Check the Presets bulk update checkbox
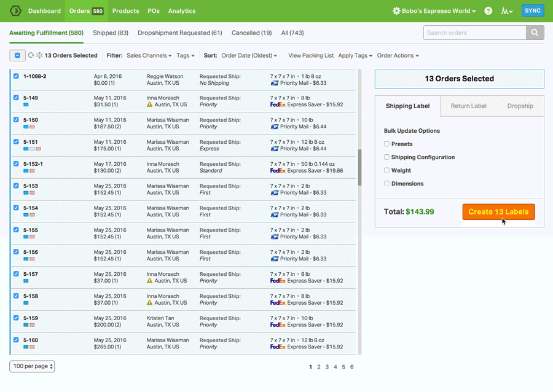Viewport: 553px width, 392px height. coord(387,144)
